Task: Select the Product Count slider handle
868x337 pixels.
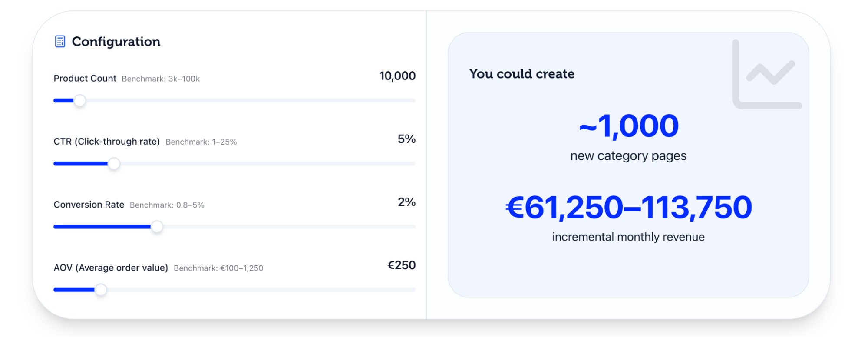Action: click(x=79, y=100)
